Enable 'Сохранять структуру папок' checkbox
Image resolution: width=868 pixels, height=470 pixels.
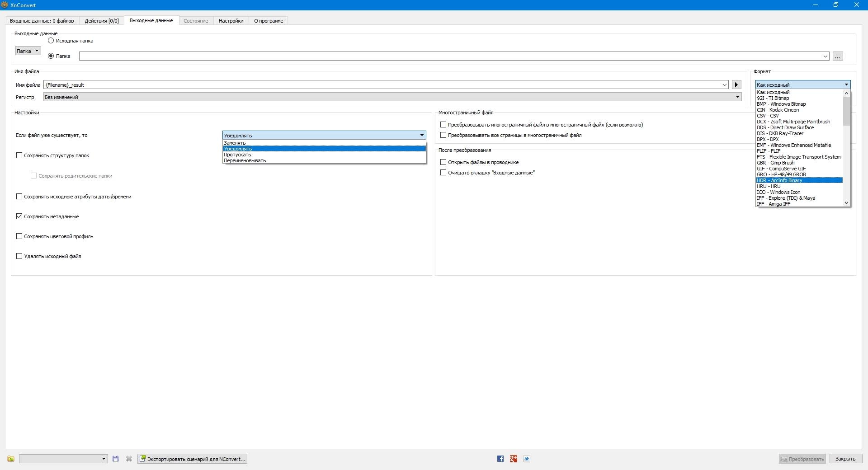pos(19,155)
